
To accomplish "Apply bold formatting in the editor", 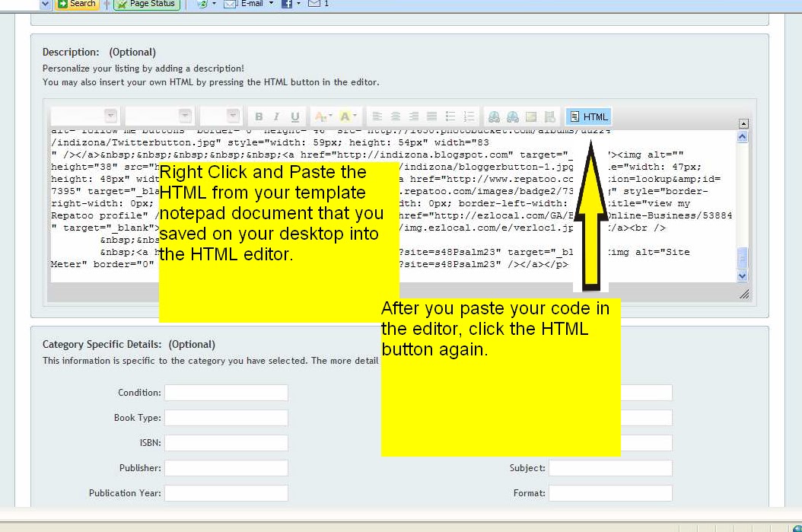I will [258, 115].
